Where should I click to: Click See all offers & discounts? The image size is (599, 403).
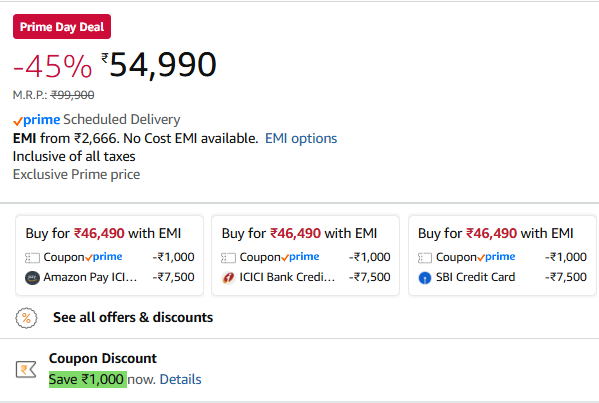tap(133, 317)
